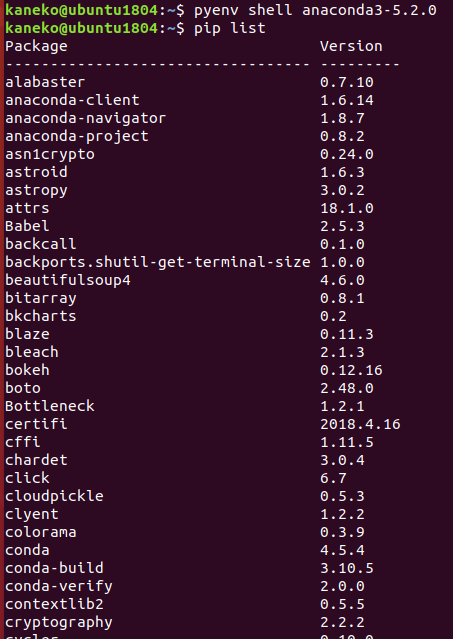Image resolution: width=453 pixels, height=639 pixels.
Task: Click certifi version 2018.4.16
Action: [x=360, y=424]
